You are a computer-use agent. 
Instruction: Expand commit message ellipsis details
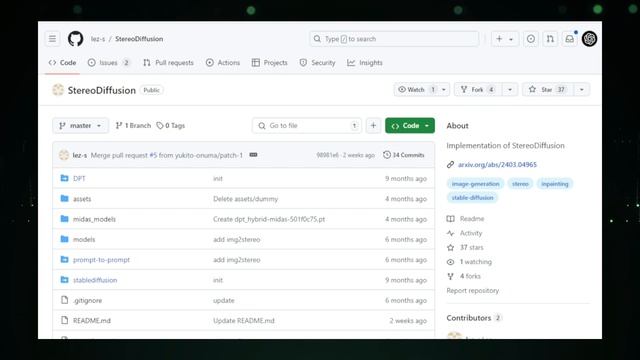coord(253,155)
